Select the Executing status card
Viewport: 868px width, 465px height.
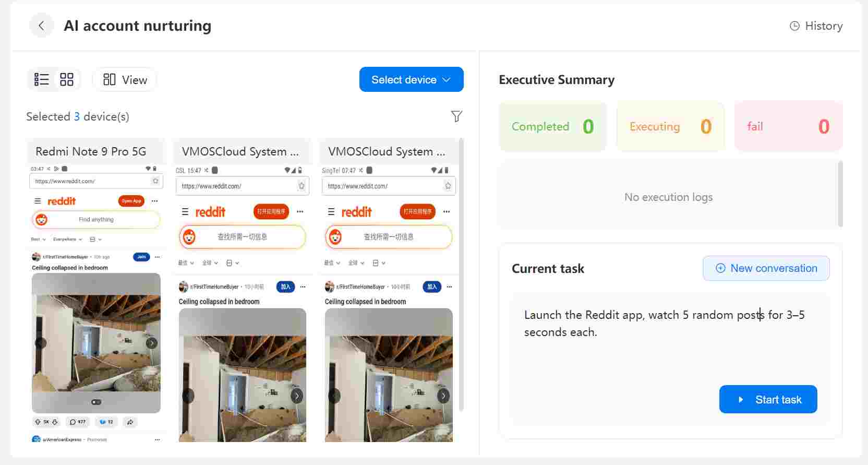pyautogui.click(x=670, y=126)
